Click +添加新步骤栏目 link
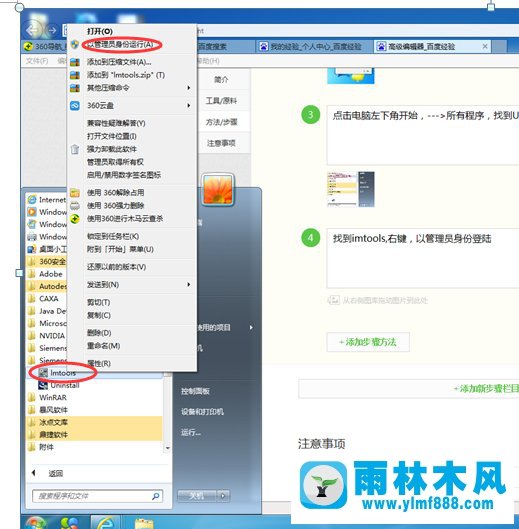 [486, 389]
